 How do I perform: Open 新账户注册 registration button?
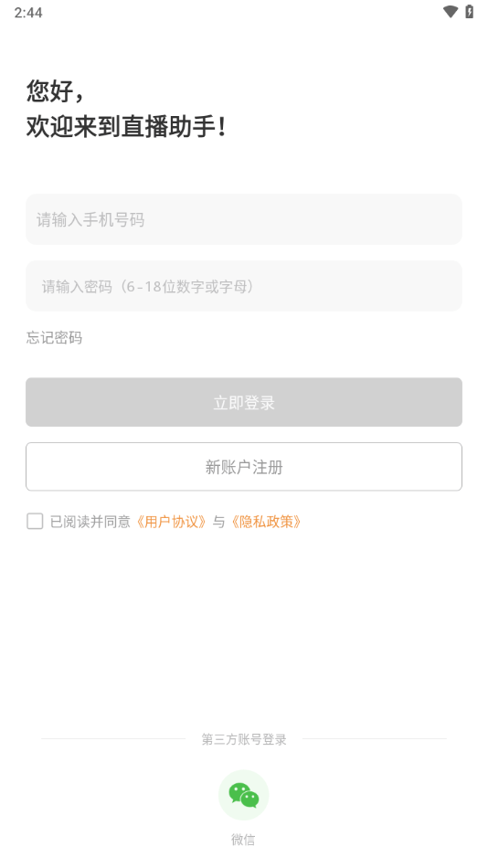coord(244,467)
